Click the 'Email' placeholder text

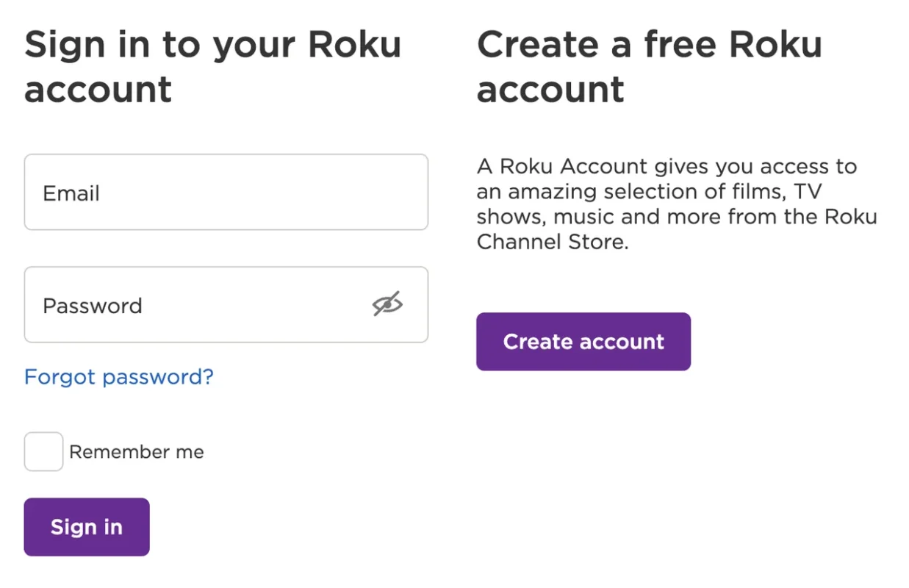(71, 193)
